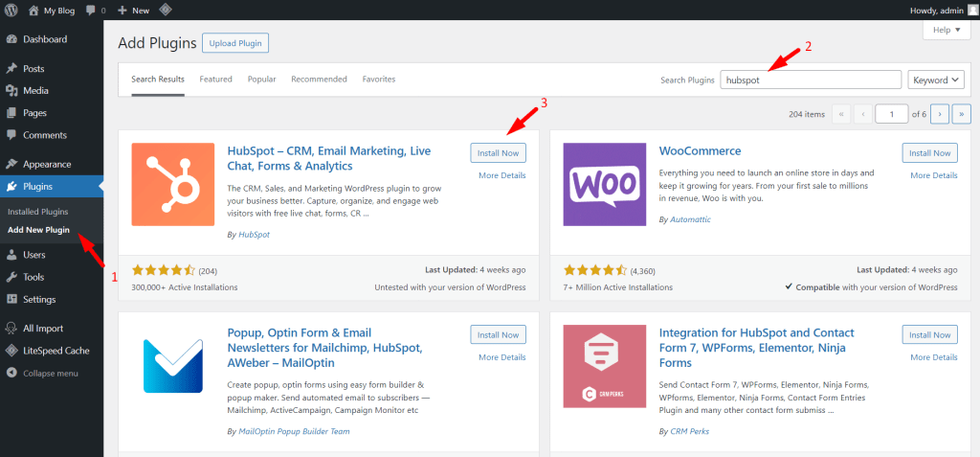Open More Details for WooCommerce
The height and width of the screenshot is (457, 980).
click(x=934, y=175)
